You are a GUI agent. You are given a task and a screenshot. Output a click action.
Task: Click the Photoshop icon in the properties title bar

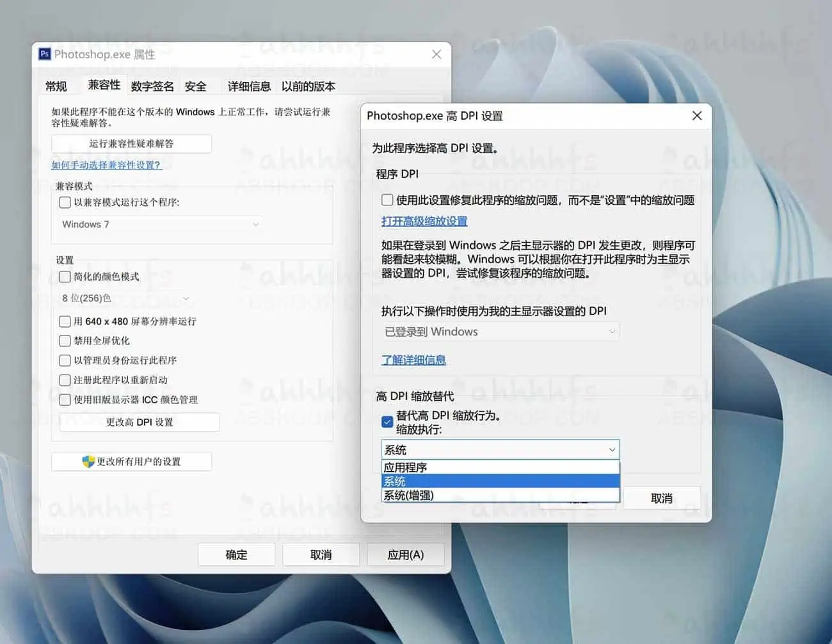point(44,54)
